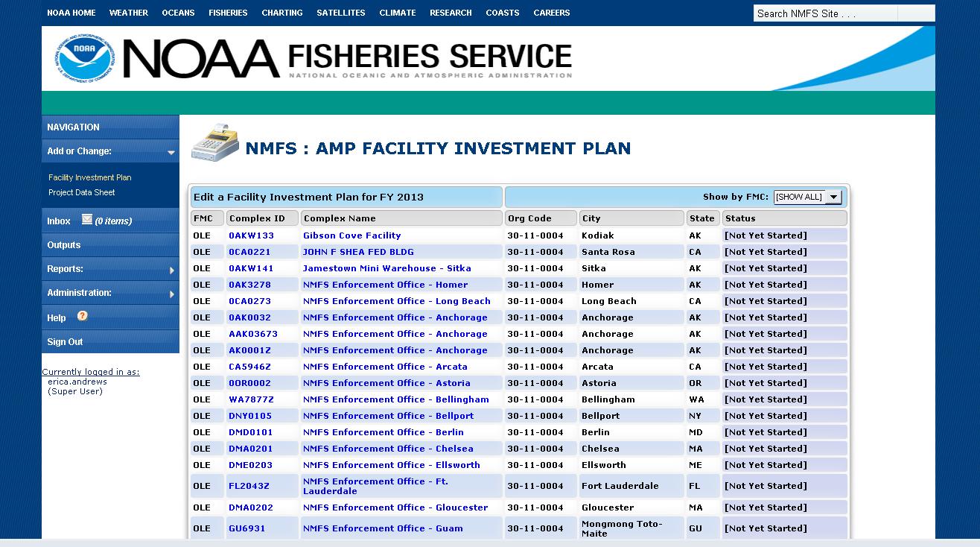This screenshot has height=547, width=980.
Task: Sort by the Complex Name column header
Action: click(x=401, y=218)
